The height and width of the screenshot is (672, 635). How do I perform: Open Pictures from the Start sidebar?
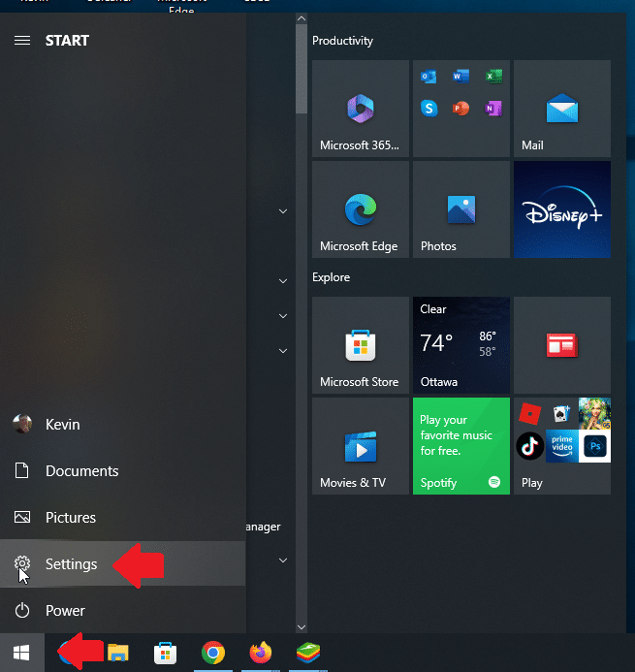tap(123, 517)
